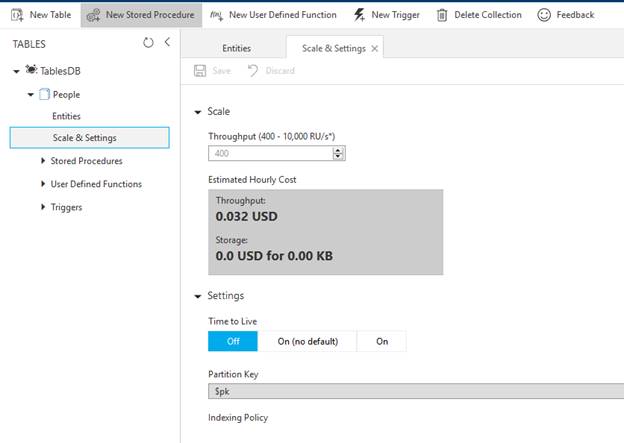This screenshot has width=624, height=443.
Task: Click the Save button
Action: pos(212,71)
